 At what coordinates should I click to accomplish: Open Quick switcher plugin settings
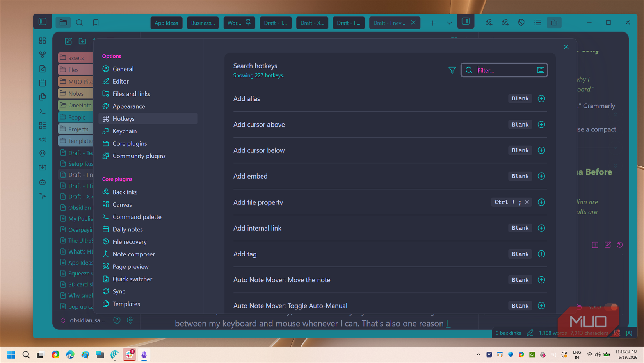tap(148, 279)
